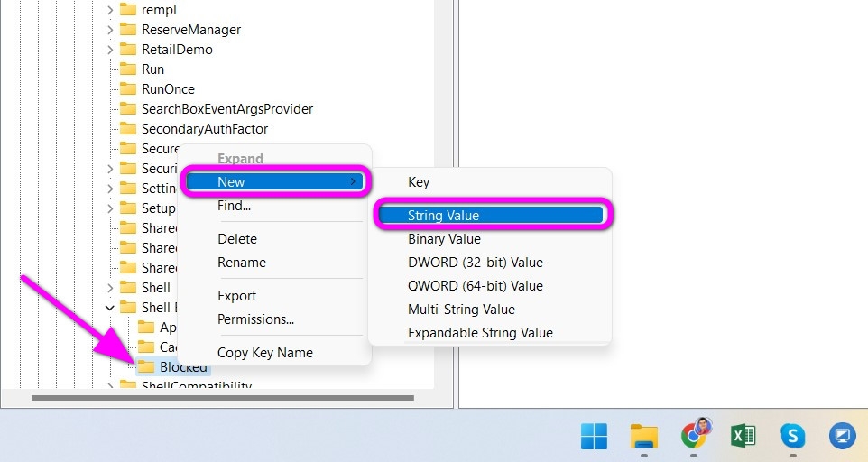This screenshot has width=868, height=462.
Task: Expand the Setup key
Action: coord(109,208)
